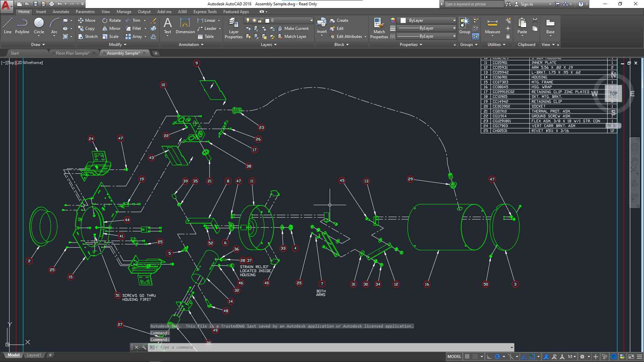Toggle ortho mode in status bar

click(489, 357)
